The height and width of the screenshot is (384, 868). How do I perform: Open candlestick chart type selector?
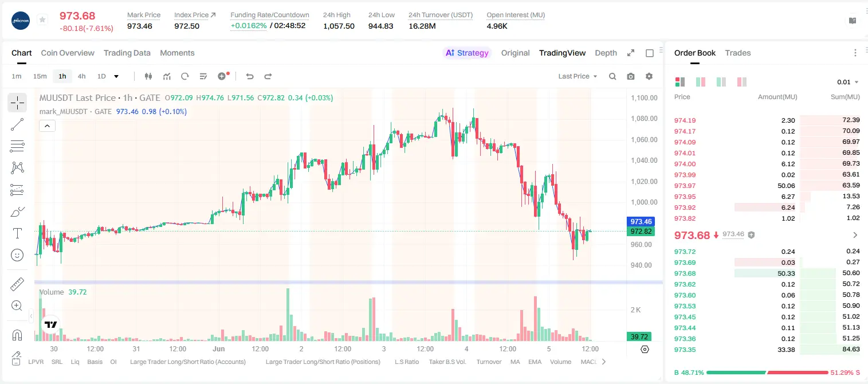click(x=149, y=76)
